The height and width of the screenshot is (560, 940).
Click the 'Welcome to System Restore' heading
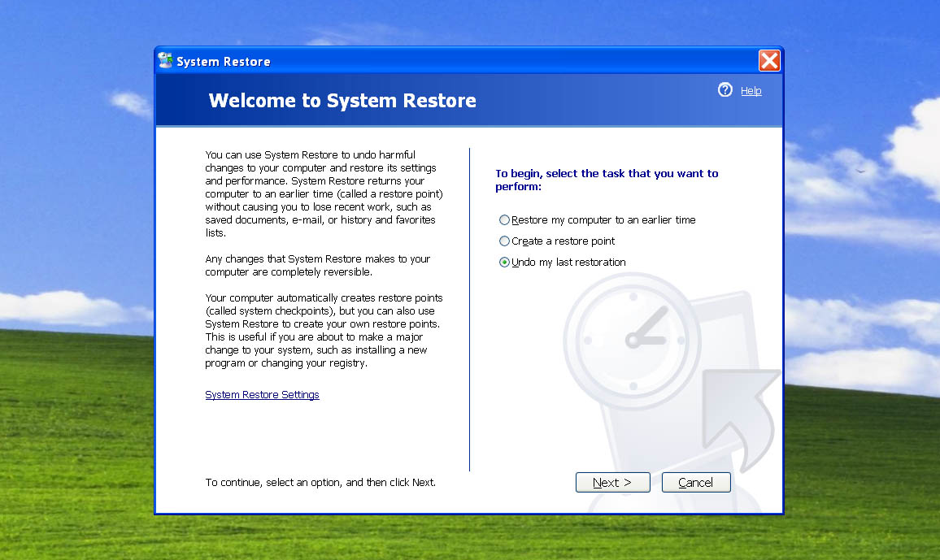tap(342, 100)
